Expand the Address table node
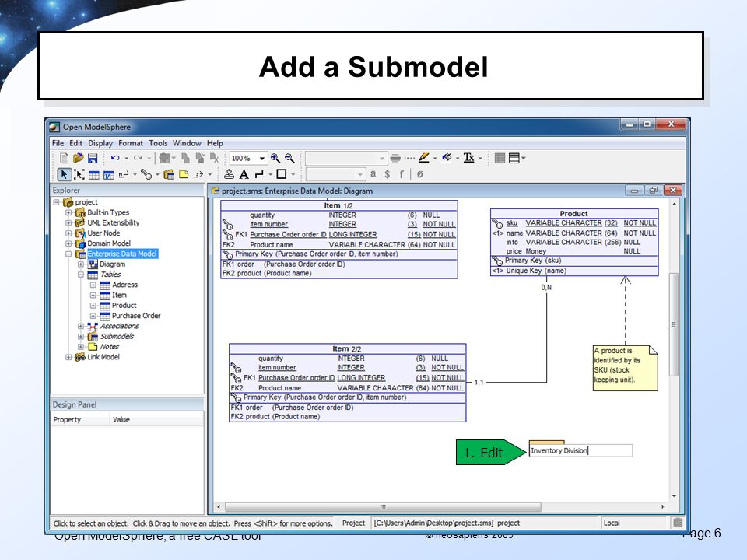This screenshot has height=560, width=747. (93, 285)
